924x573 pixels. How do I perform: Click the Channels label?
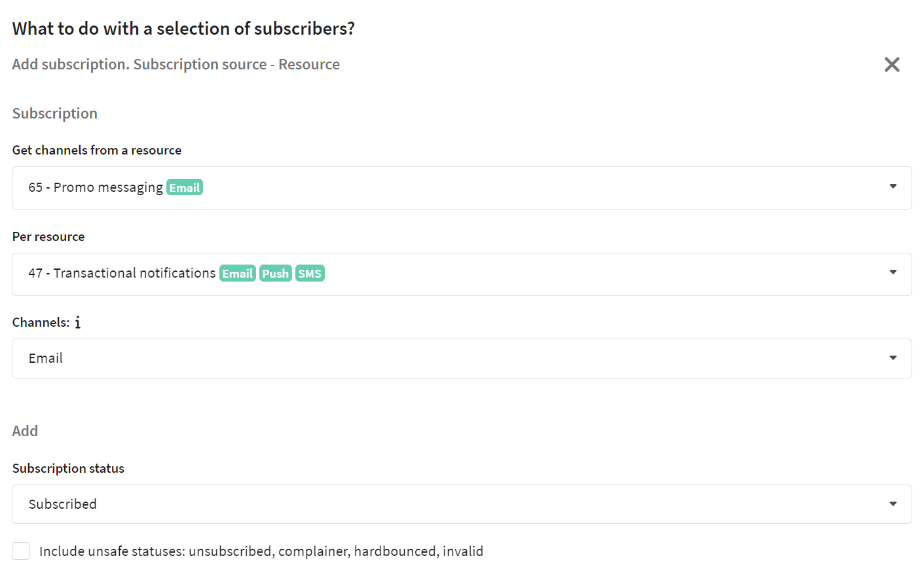[41, 322]
